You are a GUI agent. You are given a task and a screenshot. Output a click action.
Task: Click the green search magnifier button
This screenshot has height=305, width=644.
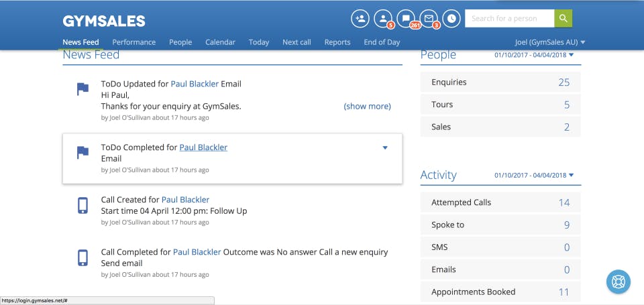click(563, 19)
